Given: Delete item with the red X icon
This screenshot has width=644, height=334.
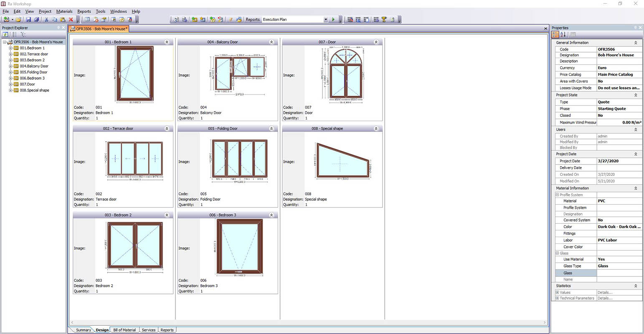Looking at the screenshot, I should click(x=71, y=19).
